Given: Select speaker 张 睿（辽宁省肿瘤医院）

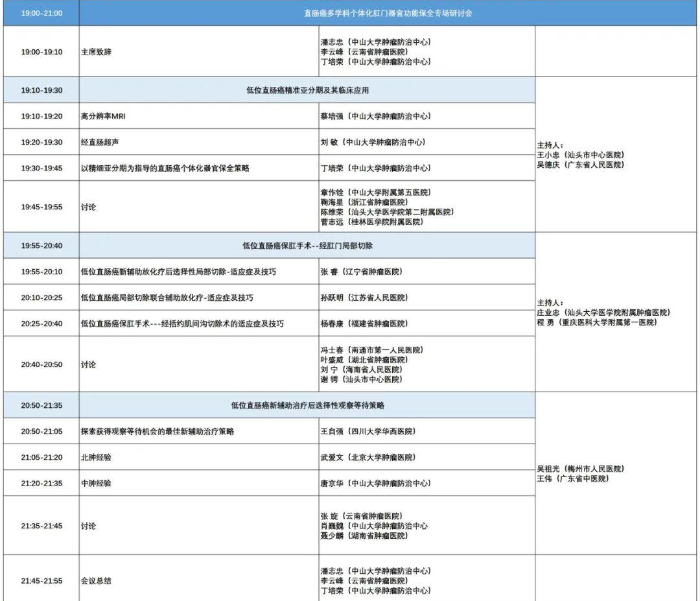Looking at the screenshot, I should 362,272.
